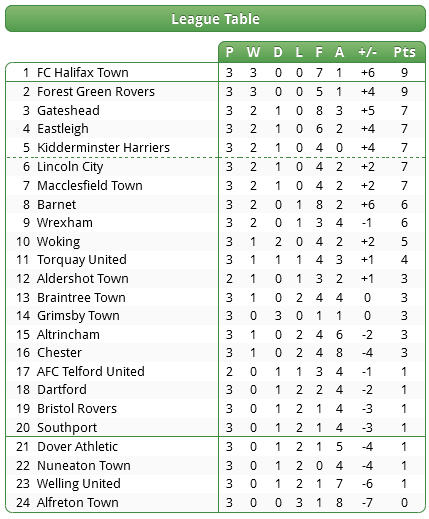Click the W column header

tap(253, 52)
